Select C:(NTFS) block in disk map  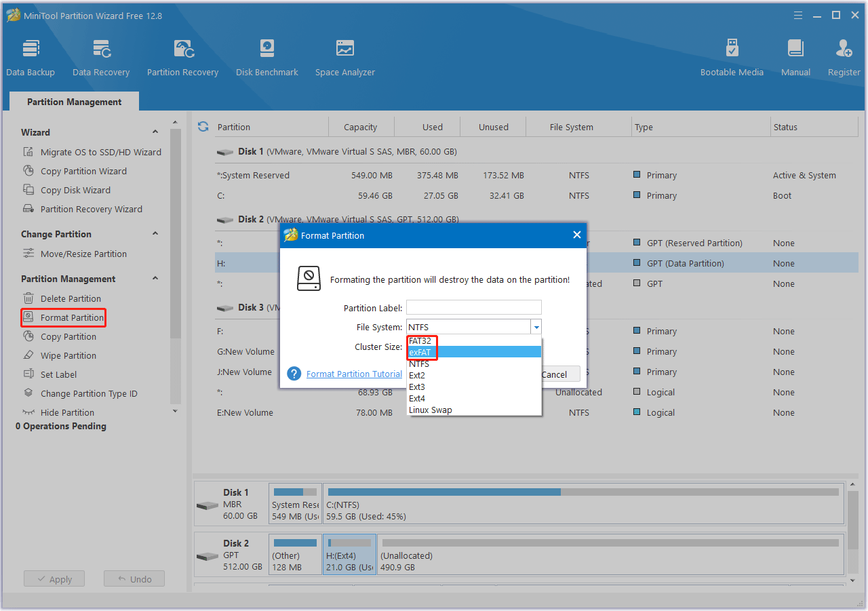(584, 504)
